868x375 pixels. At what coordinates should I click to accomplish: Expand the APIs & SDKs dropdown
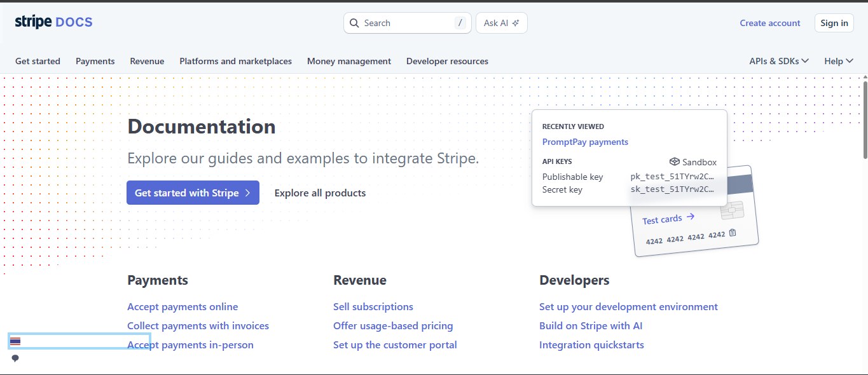(779, 61)
